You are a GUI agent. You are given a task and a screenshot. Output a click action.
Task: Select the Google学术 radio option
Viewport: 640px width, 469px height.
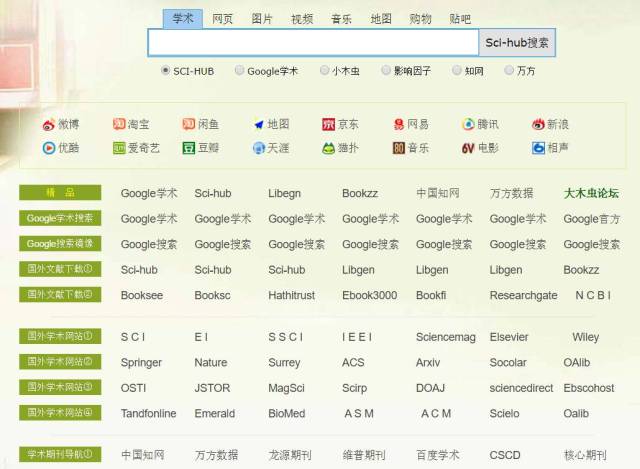click(x=239, y=70)
